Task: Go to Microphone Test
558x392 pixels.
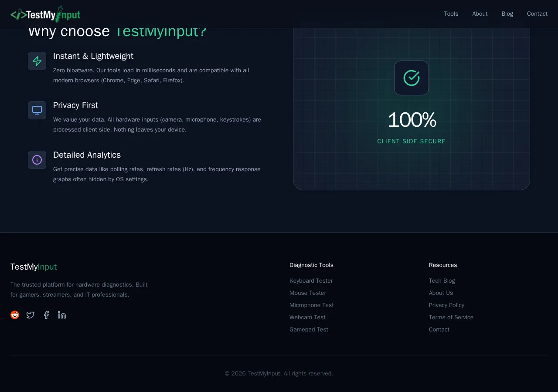Action: (x=312, y=305)
